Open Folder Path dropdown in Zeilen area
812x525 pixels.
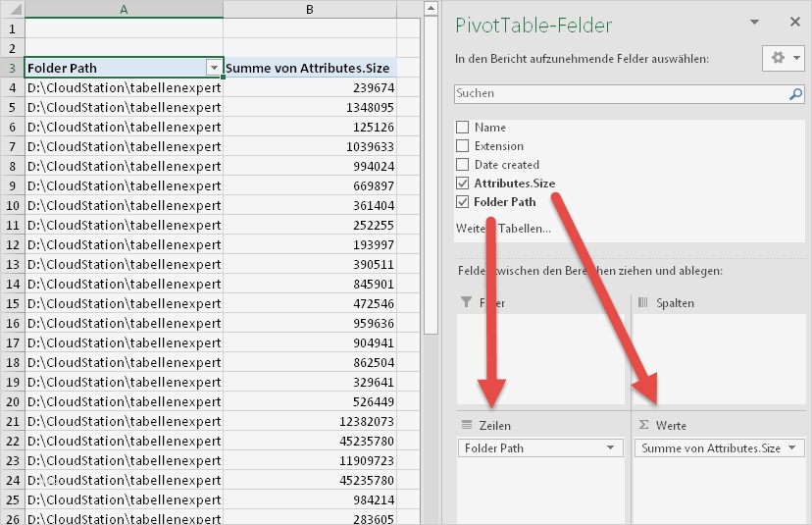pos(611,447)
